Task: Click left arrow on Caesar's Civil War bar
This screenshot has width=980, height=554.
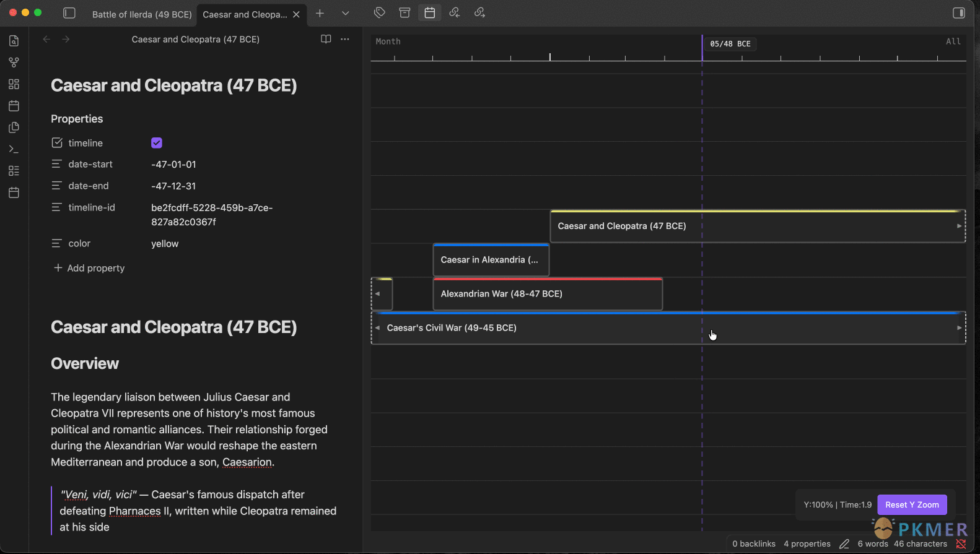Action: (x=377, y=328)
